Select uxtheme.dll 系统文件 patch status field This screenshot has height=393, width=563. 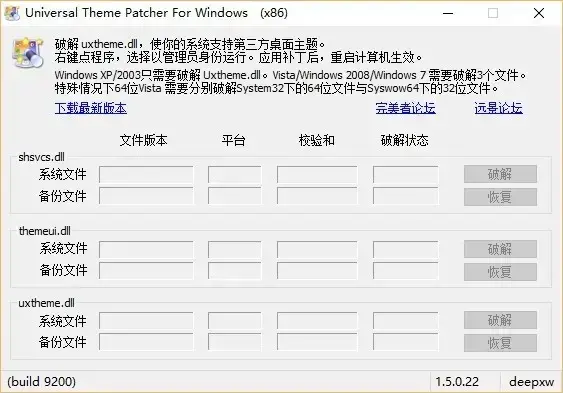pos(405,321)
